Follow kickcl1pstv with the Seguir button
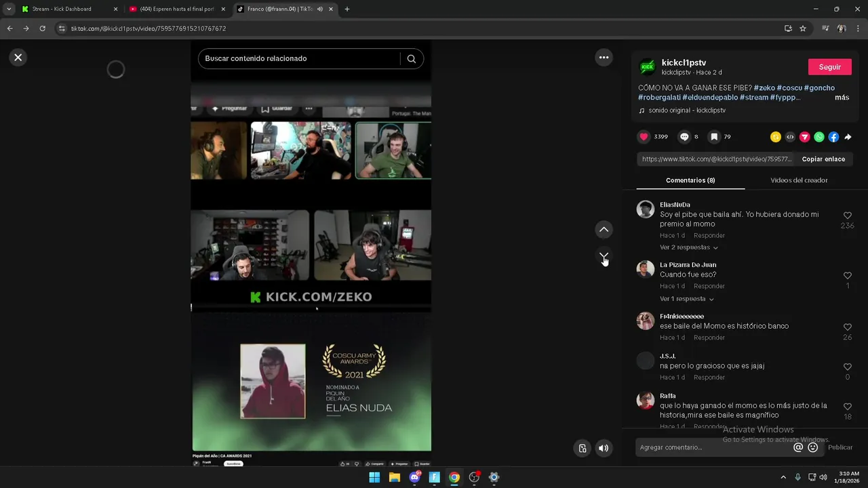 pyautogui.click(x=830, y=67)
